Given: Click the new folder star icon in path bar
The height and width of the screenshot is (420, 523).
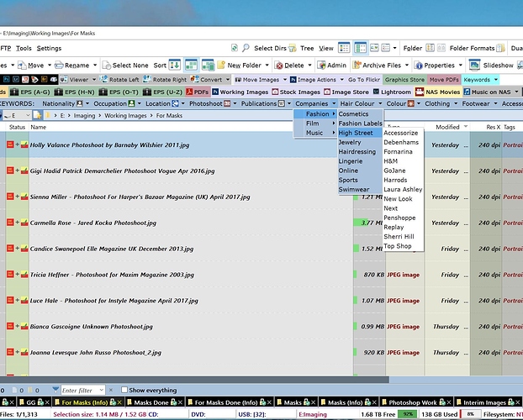Looking at the screenshot, I should (37, 115).
